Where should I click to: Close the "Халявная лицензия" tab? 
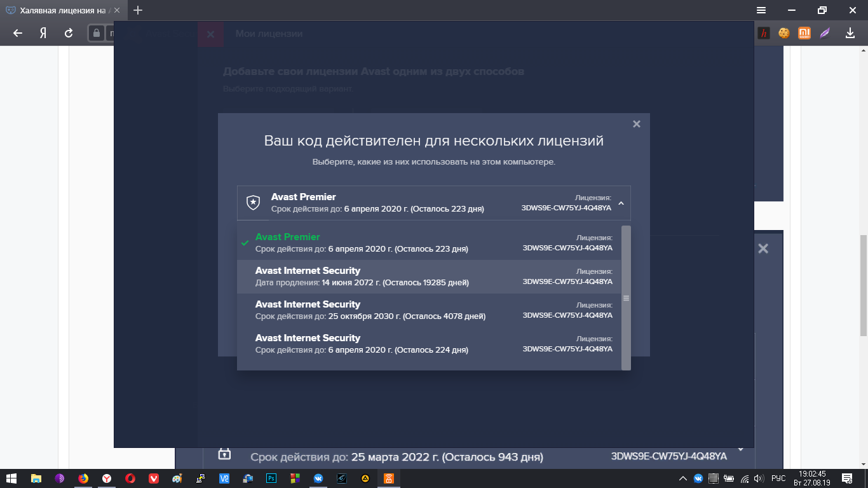116,10
